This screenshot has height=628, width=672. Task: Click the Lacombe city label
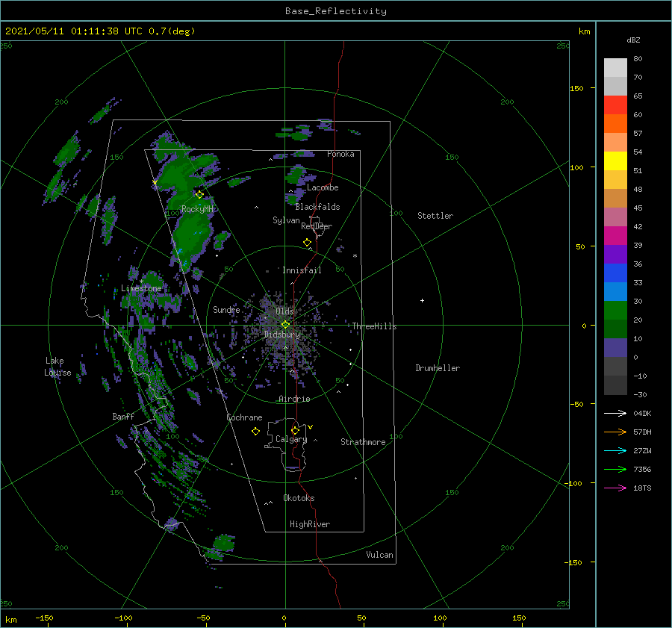323,187
